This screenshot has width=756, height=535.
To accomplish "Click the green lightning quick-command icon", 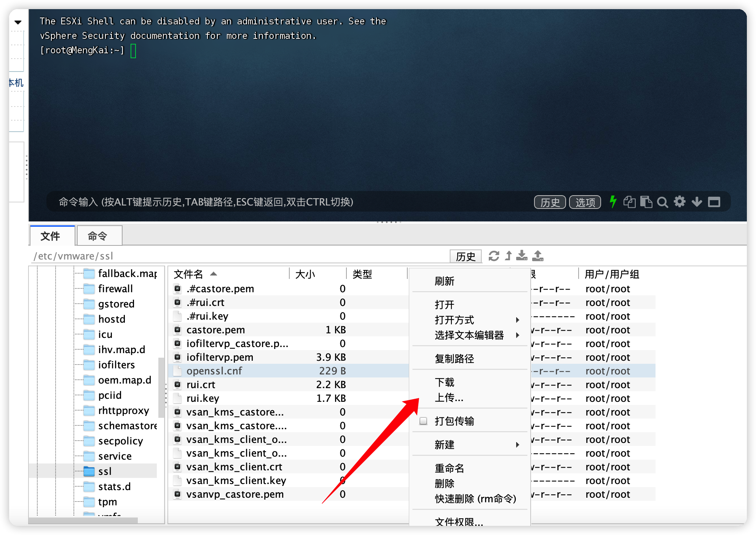I will 613,202.
